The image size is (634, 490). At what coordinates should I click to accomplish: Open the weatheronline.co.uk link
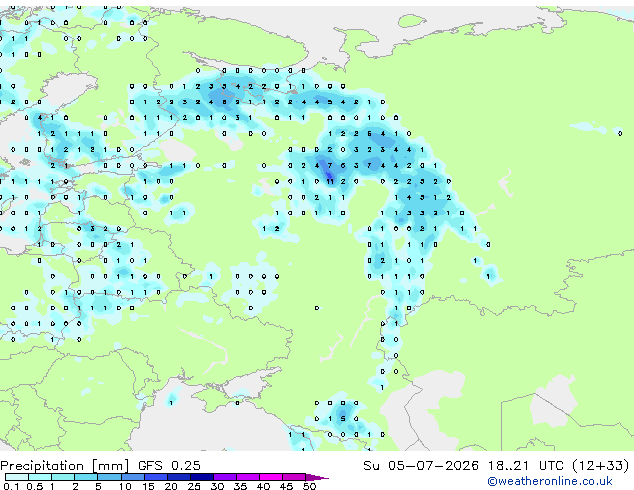pyautogui.click(x=550, y=481)
